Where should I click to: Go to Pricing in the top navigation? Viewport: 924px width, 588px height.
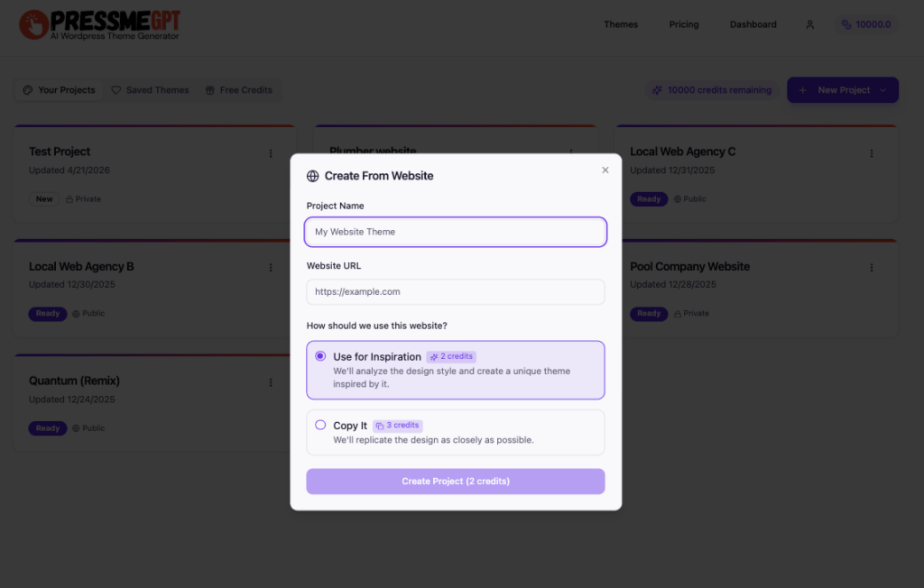click(x=683, y=24)
